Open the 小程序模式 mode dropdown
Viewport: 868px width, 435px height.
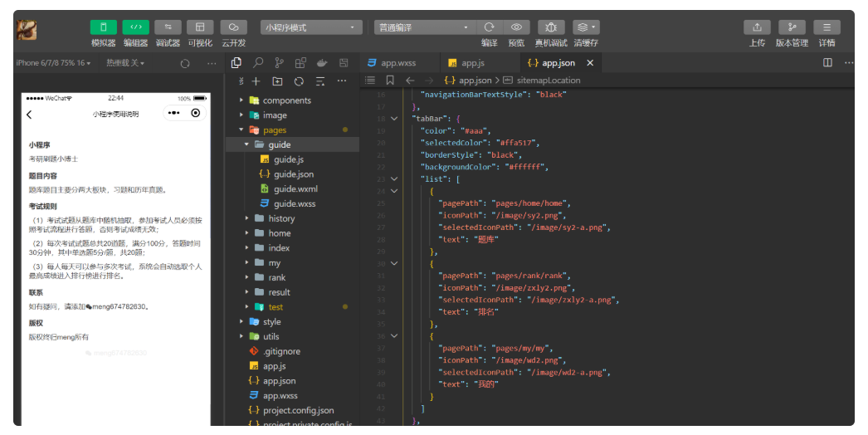click(311, 27)
